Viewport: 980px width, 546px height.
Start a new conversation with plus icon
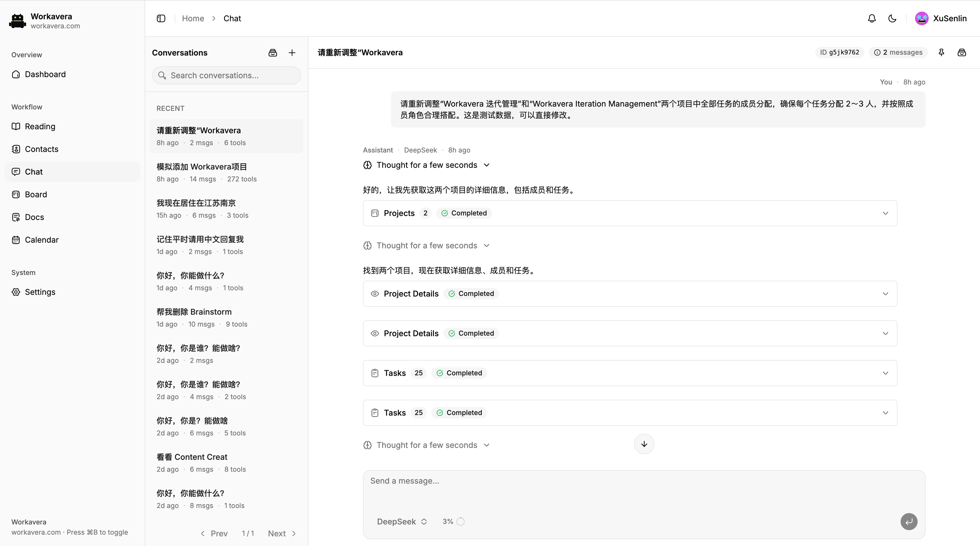tap(292, 53)
